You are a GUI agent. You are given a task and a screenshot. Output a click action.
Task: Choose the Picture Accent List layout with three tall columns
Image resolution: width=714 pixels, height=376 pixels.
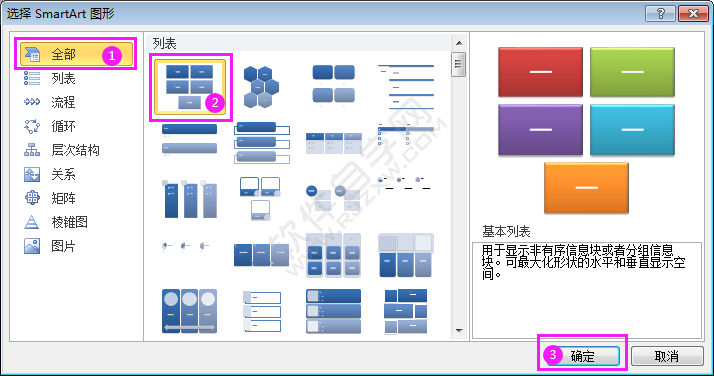coord(189,199)
